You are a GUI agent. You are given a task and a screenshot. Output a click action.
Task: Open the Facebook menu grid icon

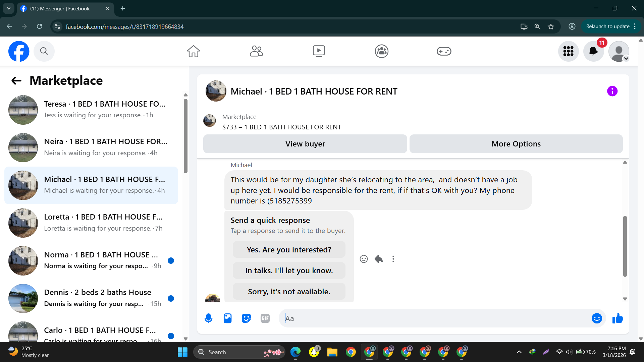pyautogui.click(x=568, y=51)
